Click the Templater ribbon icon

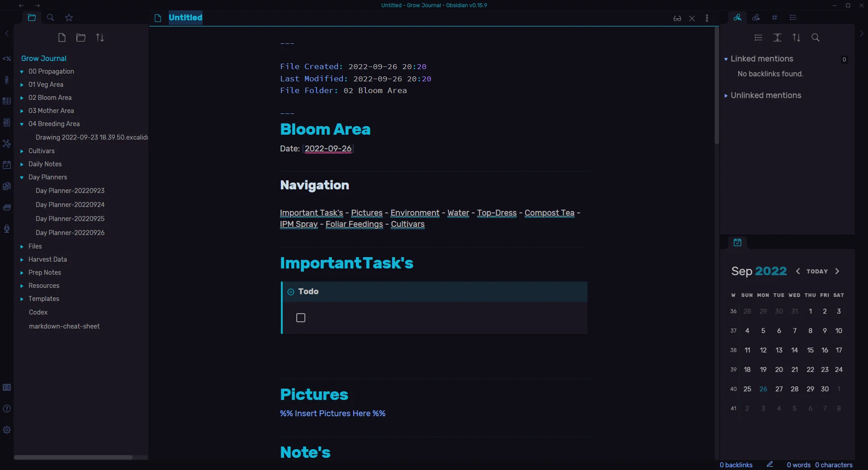point(7,59)
